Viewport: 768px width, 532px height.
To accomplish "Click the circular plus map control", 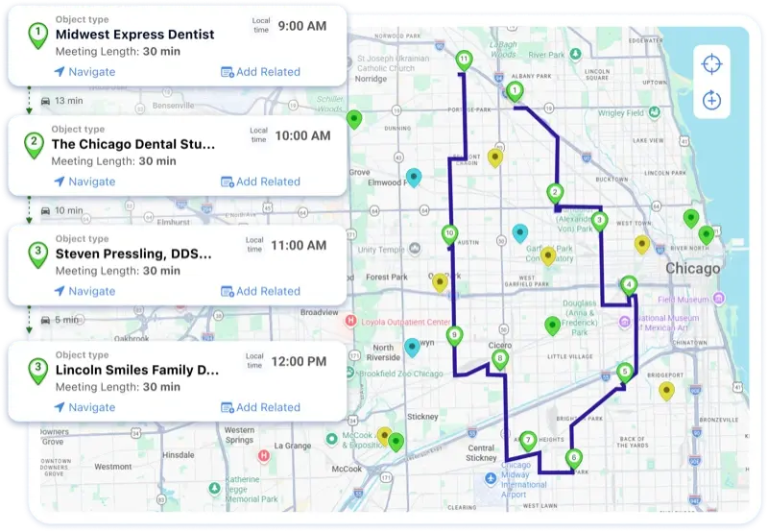I will click(x=711, y=101).
